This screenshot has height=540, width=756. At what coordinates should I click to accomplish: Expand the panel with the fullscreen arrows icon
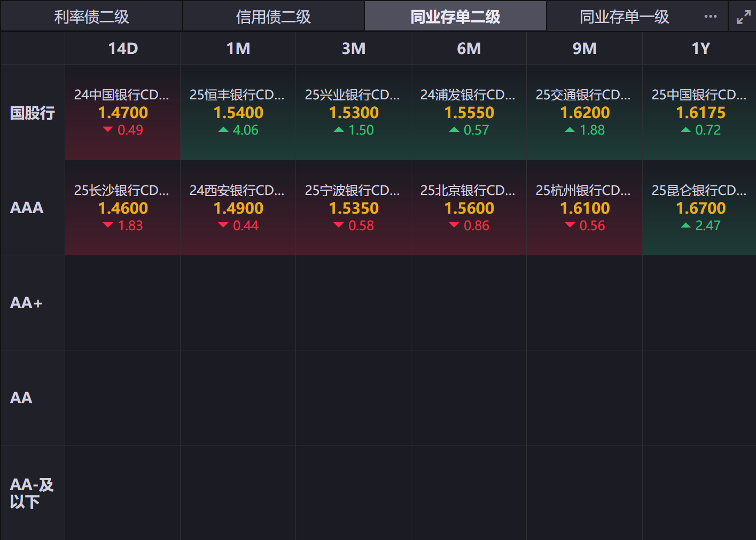(743, 17)
